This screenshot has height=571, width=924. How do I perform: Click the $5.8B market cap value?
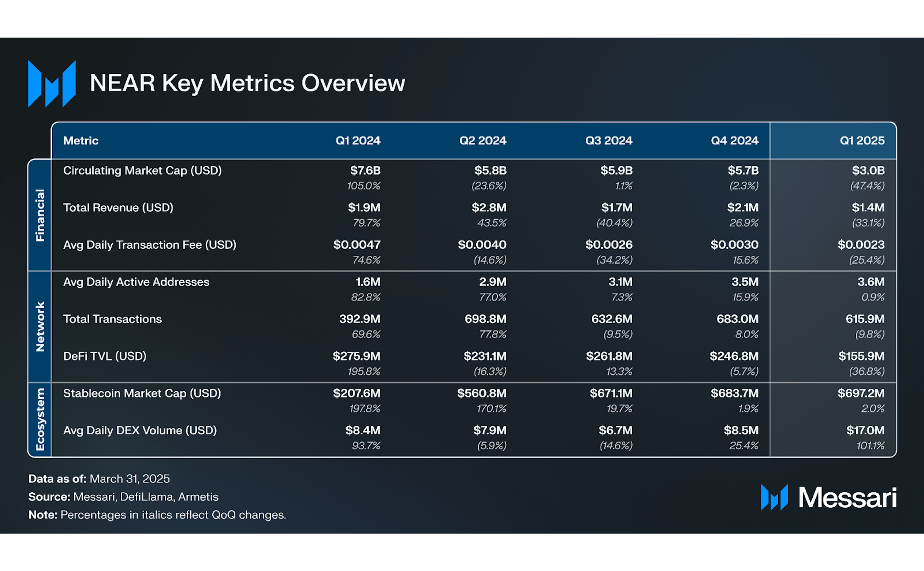point(490,170)
